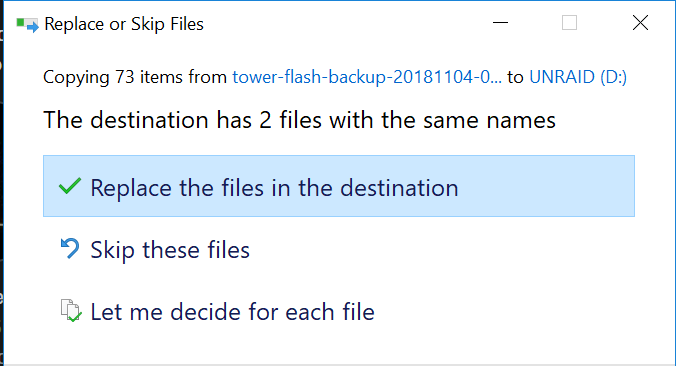Click the blue undo arrow icon beside Skip
The image size is (676, 366).
pyautogui.click(x=70, y=249)
